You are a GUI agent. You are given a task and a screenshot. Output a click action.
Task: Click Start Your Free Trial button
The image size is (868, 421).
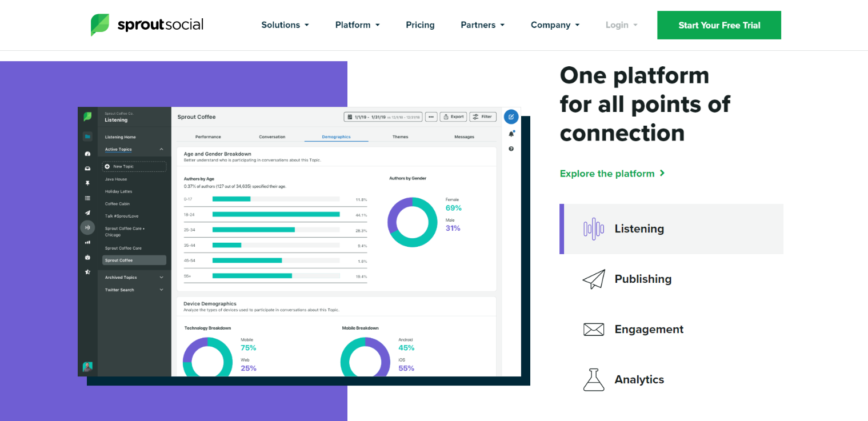click(719, 25)
